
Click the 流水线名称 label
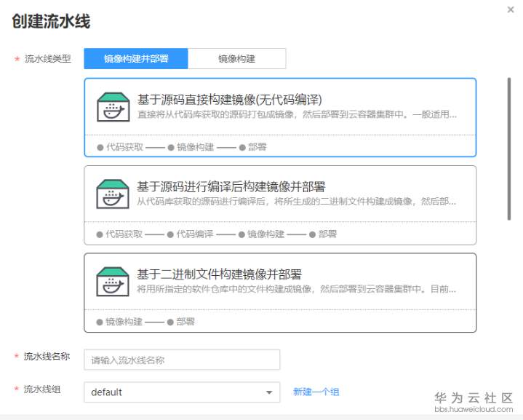coord(47,356)
